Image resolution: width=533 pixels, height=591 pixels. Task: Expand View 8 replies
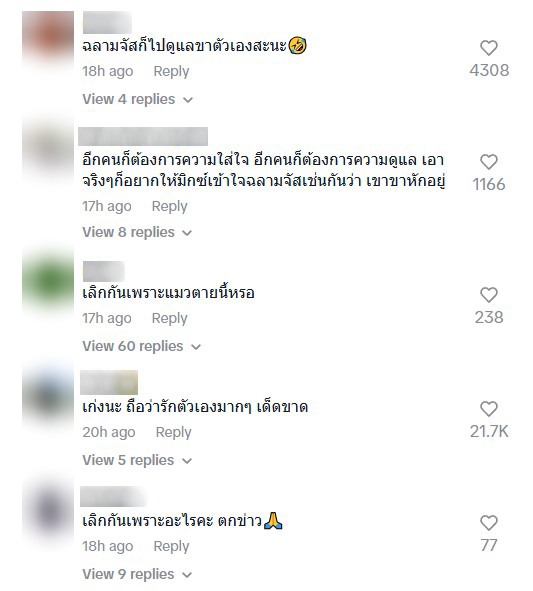137,232
